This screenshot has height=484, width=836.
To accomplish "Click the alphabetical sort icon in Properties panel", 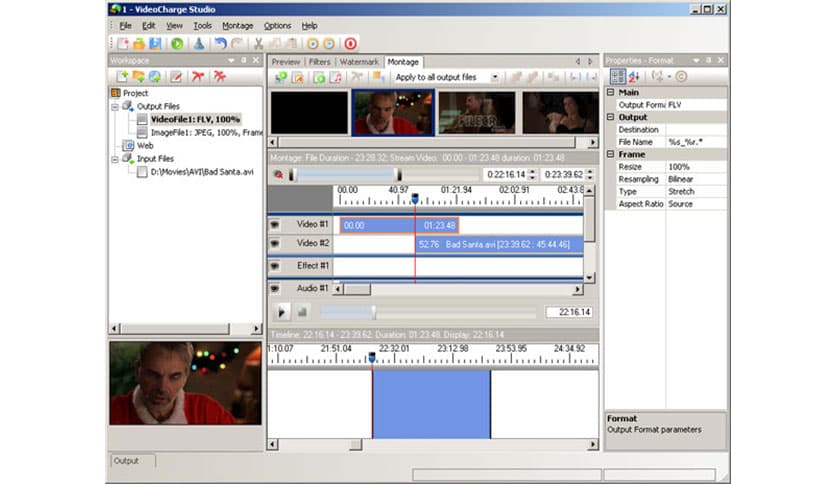I will click(634, 77).
